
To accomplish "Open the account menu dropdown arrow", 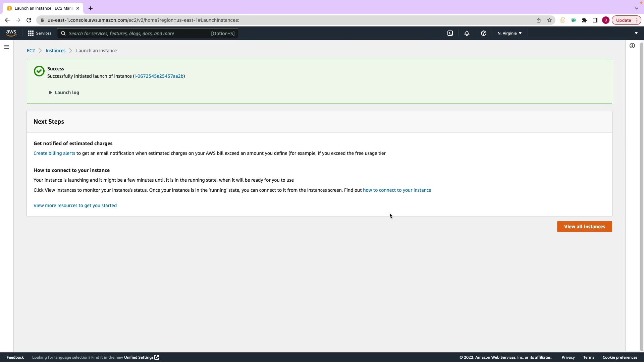I will coord(636,33).
